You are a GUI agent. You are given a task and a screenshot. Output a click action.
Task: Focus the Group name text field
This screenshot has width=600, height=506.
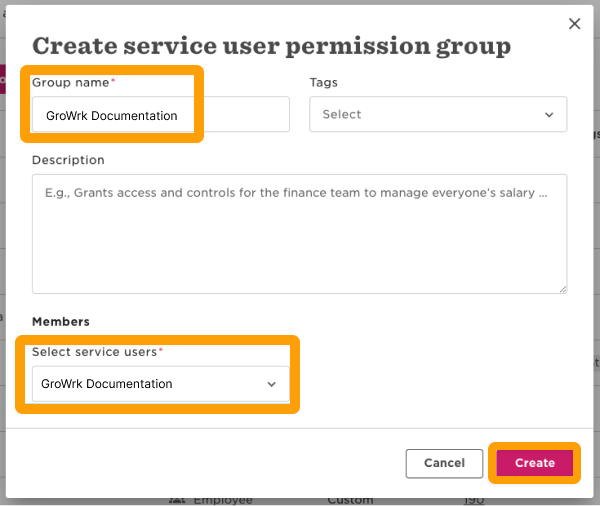point(160,115)
